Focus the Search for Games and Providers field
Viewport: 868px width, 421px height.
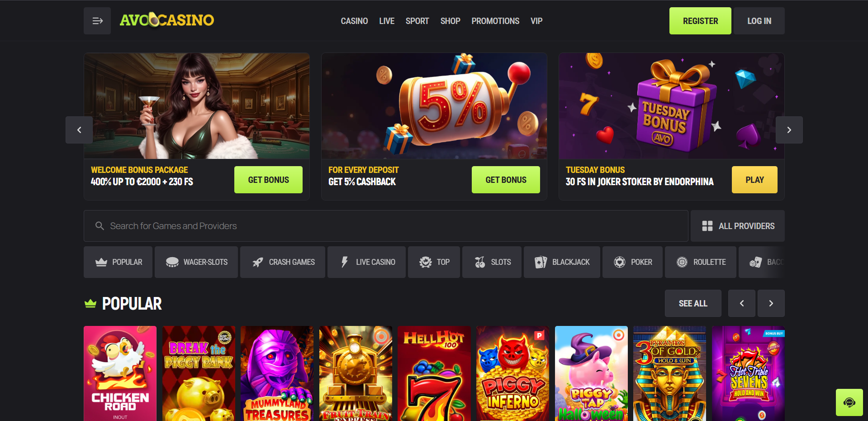pyautogui.click(x=386, y=226)
